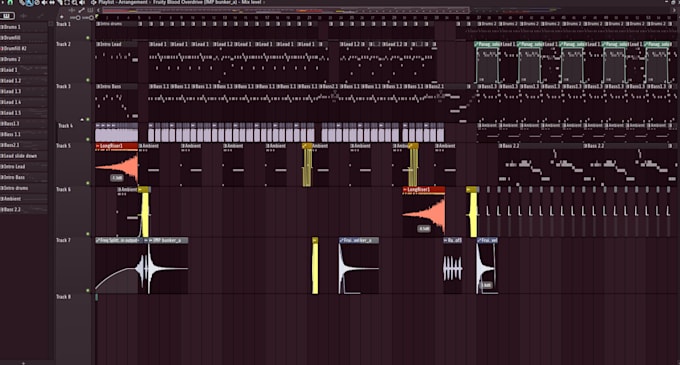Viewport: 680px width, 365px height.
Task: Select the highlighted Paint brush tool
Action: tap(29, 2)
